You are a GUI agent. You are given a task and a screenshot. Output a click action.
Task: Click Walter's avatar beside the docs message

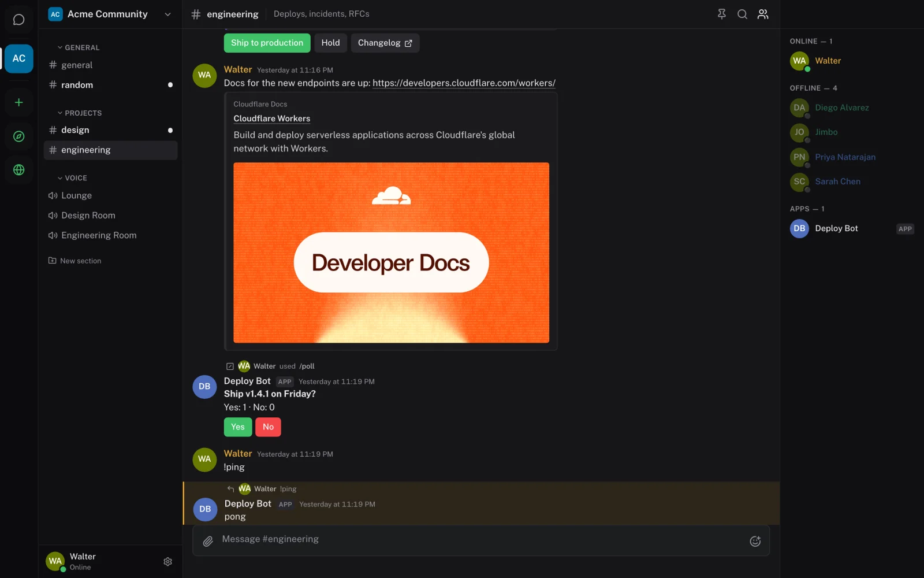(x=204, y=75)
